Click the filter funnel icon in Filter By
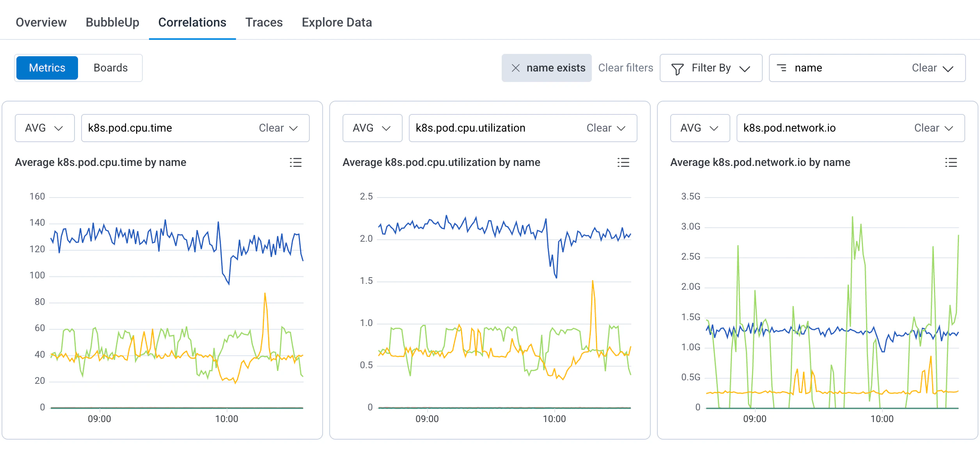Image resolution: width=980 pixels, height=449 pixels. (678, 68)
